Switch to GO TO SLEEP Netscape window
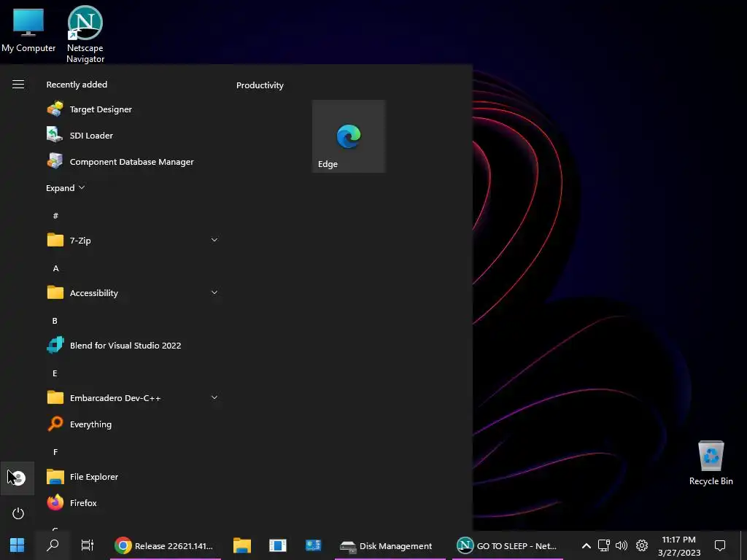This screenshot has height=560, width=747. pos(508,545)
